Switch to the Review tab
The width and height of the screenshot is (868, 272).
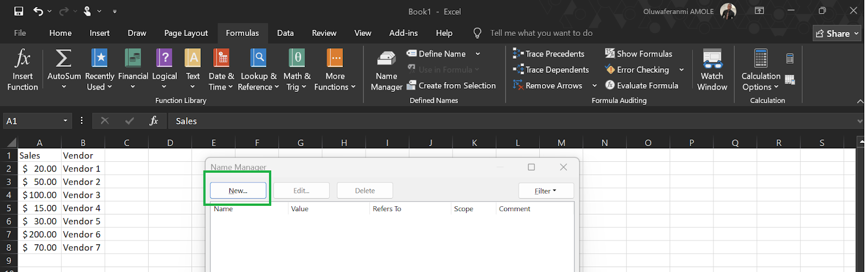tap(324, 33)
